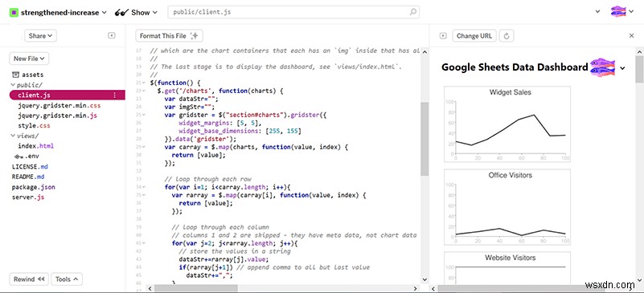Focus the public/client.js search field

tap(293, 12)
